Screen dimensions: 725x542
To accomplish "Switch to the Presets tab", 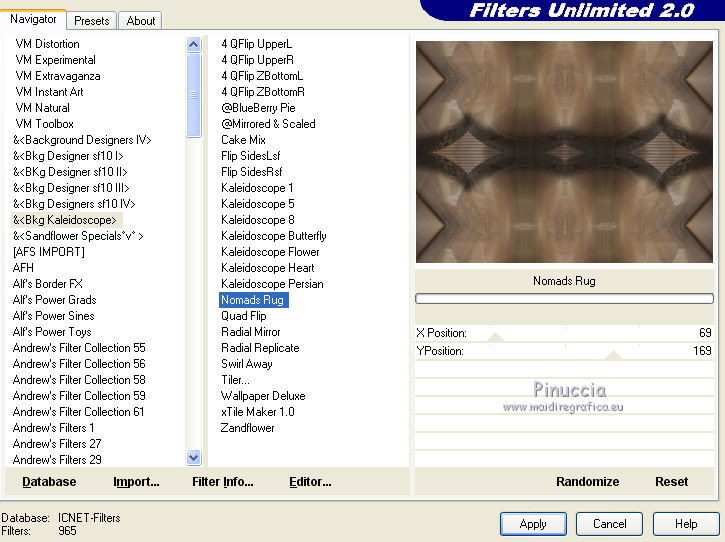I will point(92,21).
